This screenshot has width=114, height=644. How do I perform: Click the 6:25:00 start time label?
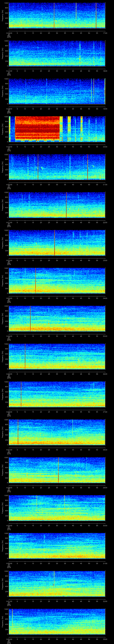(9, 374)
